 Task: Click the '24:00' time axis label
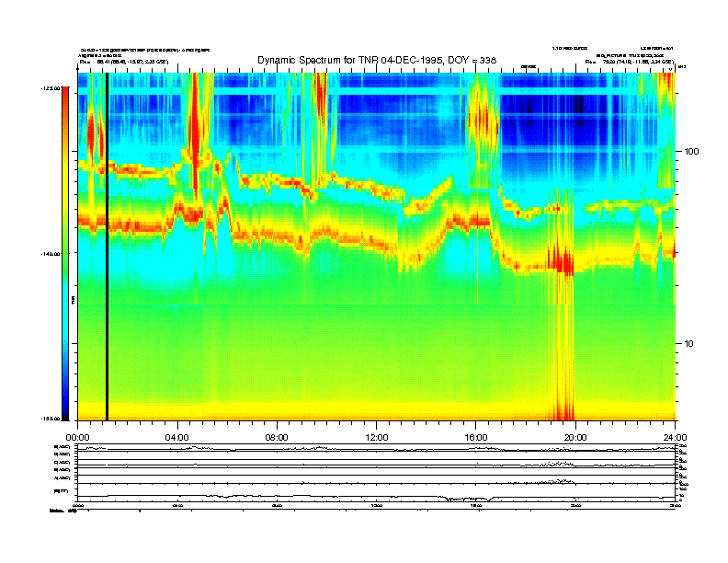(x=675, y=438)
